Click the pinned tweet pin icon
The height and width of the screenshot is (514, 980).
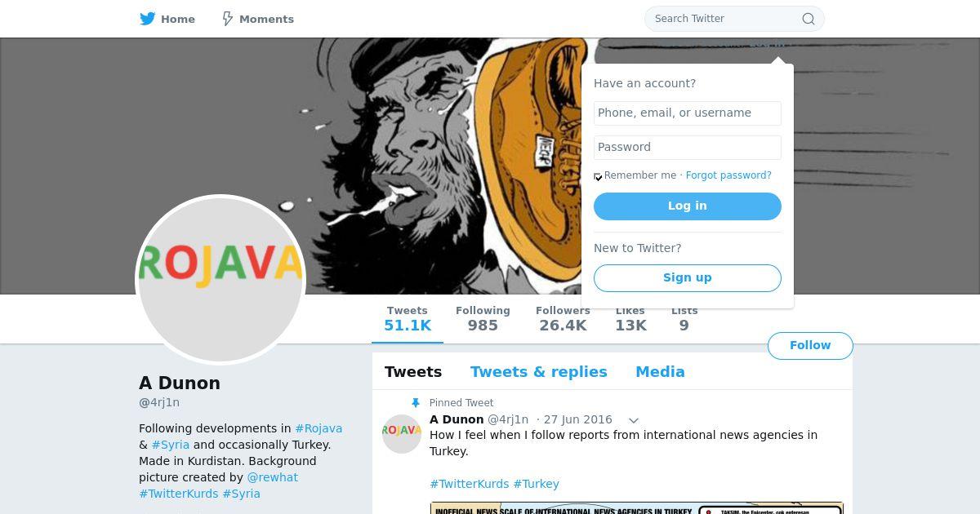point(415,403)
